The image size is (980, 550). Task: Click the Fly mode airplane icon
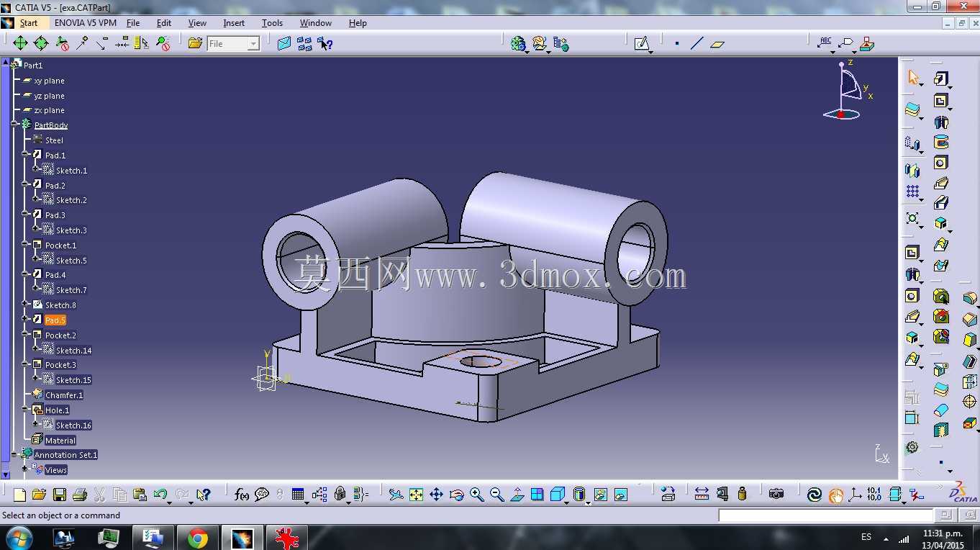tap(396, 495)
